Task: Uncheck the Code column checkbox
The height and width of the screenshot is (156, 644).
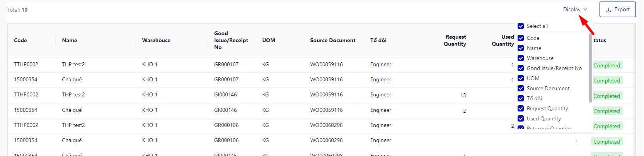Action: [521, 38]
